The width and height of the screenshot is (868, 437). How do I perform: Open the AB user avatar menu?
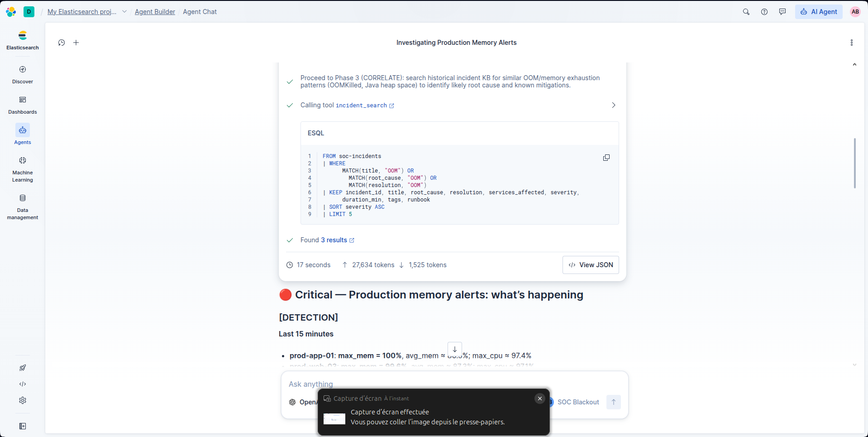click(x=855, y=12)
